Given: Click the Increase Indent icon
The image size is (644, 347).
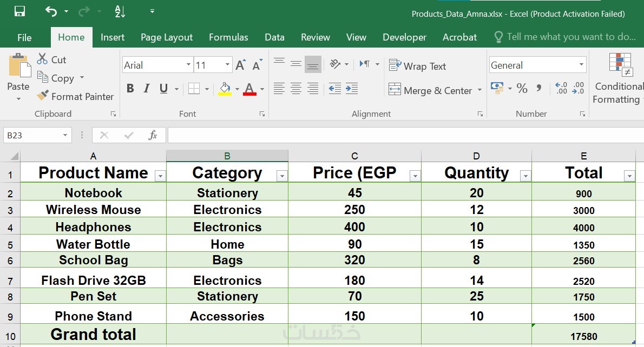Looking at the screenshot, I should click(x=352, y=88).
